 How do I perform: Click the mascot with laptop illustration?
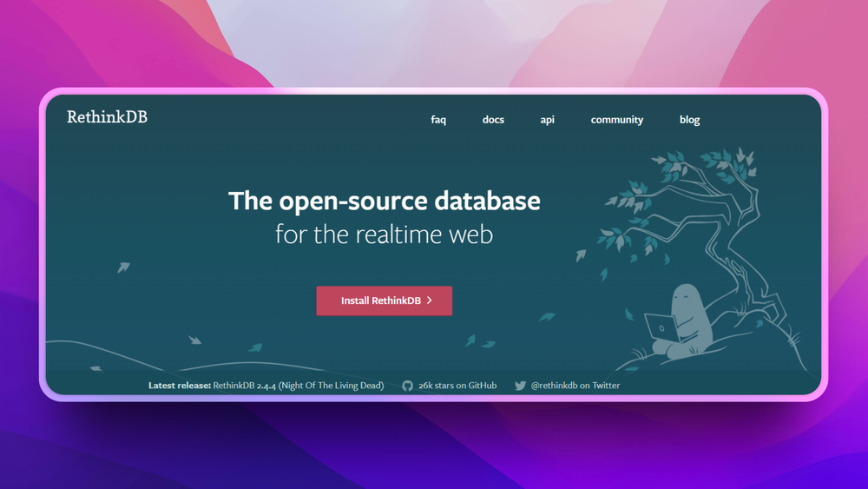[681, 321]
